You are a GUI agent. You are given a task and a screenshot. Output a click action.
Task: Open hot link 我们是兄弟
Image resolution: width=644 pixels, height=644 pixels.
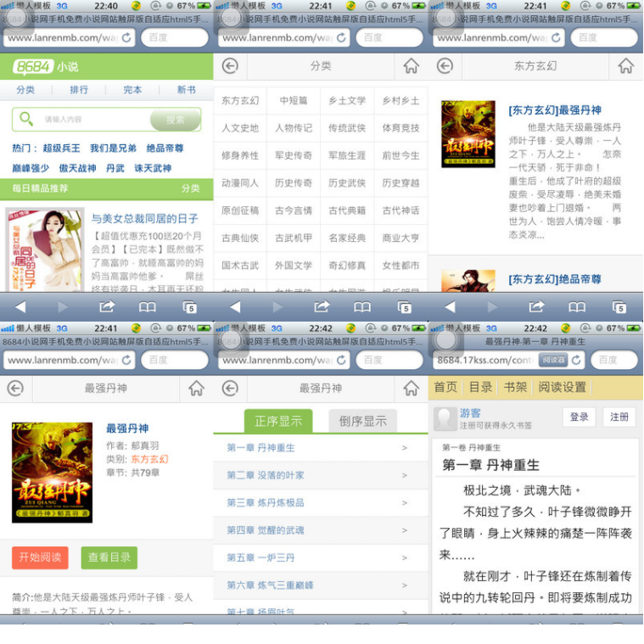pyautogui.click(x=114, y=148)
